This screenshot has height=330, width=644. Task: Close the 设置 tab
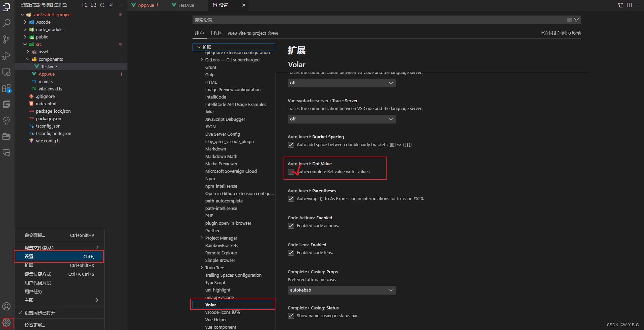244,5
